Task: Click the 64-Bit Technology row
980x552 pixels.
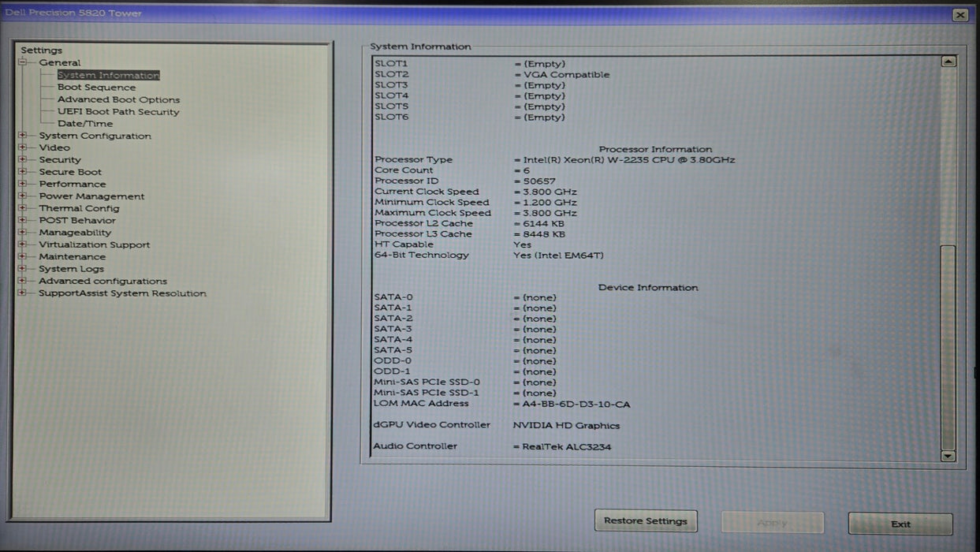Action: 489,255
